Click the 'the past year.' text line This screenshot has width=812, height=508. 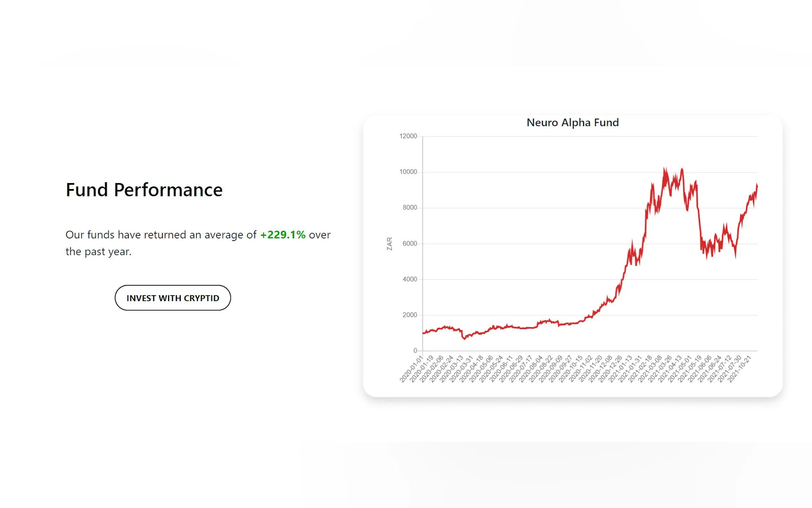coord(98,252)
